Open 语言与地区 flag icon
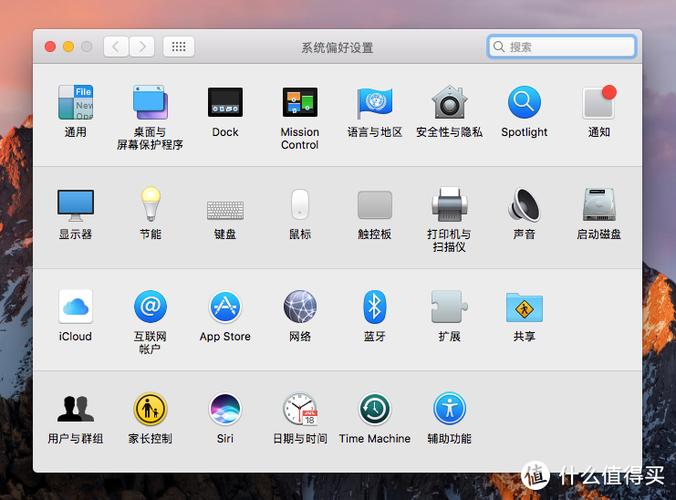 (x=375, y=103)
